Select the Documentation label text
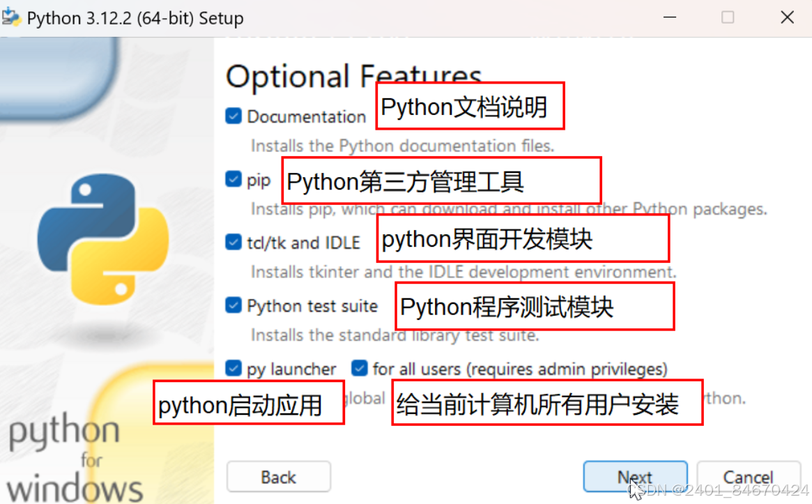Screen dimensions: 812x504 pos(307,116)
